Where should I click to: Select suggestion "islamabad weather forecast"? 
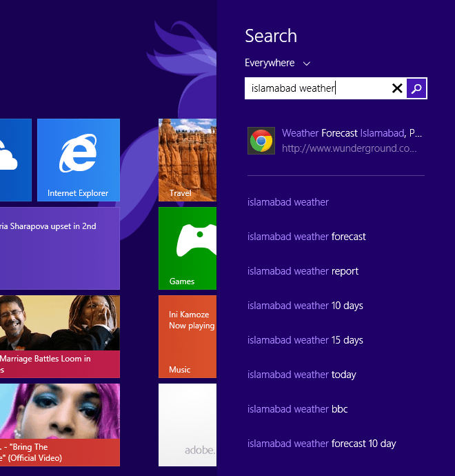(x=307, y=237)
